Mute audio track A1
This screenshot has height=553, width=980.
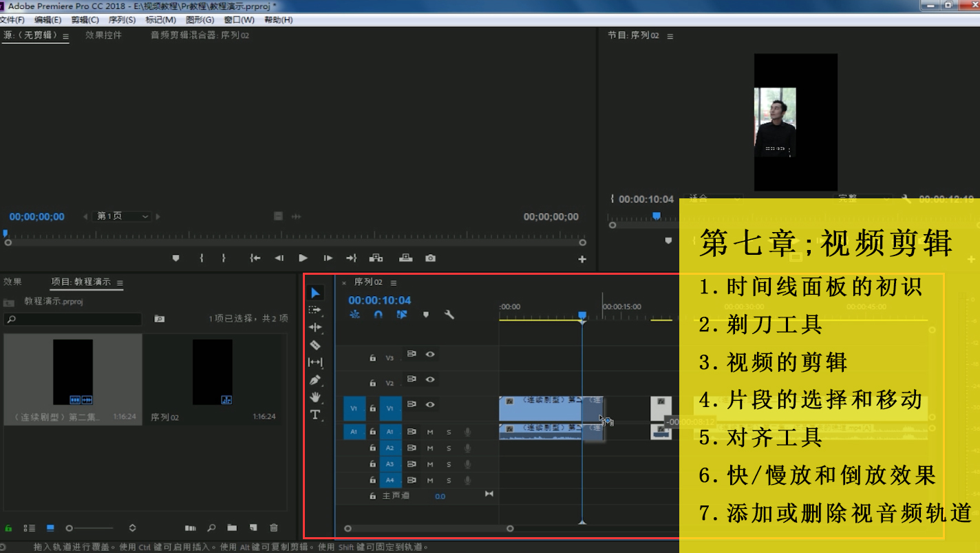[430, 432]
